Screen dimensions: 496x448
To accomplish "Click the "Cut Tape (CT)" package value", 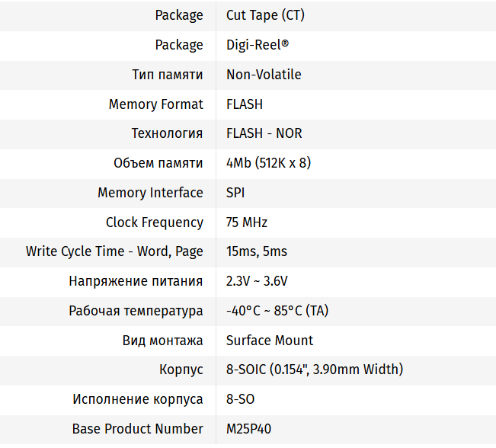I will (x=265, y=15).
